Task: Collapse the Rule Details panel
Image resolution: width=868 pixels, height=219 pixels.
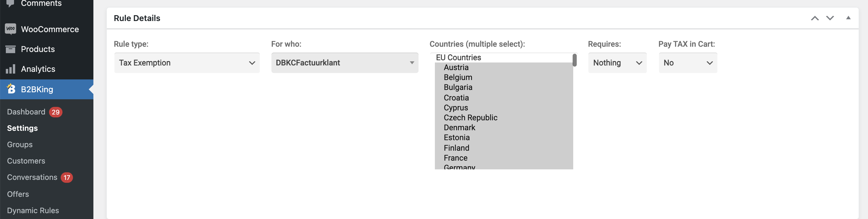Action: pos(848,18)
